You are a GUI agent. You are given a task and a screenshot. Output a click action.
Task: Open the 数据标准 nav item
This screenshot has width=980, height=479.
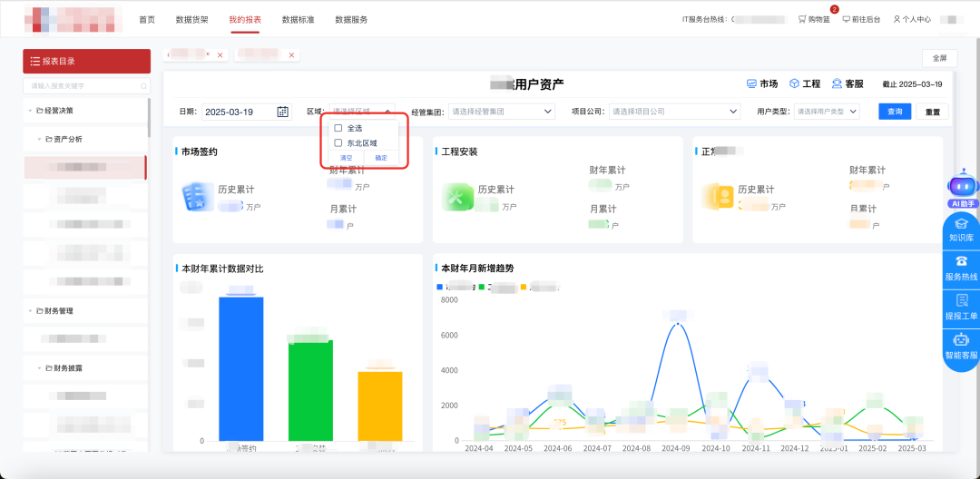coord(299,19)
